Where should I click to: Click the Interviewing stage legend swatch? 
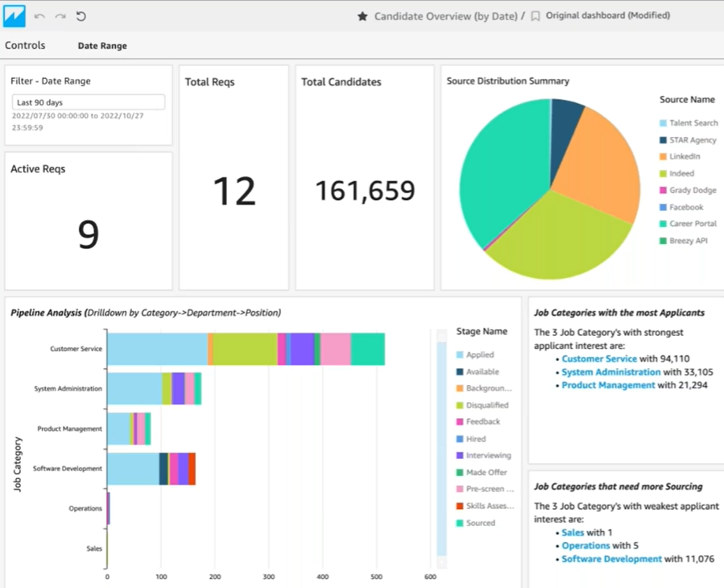click(459, 455)
